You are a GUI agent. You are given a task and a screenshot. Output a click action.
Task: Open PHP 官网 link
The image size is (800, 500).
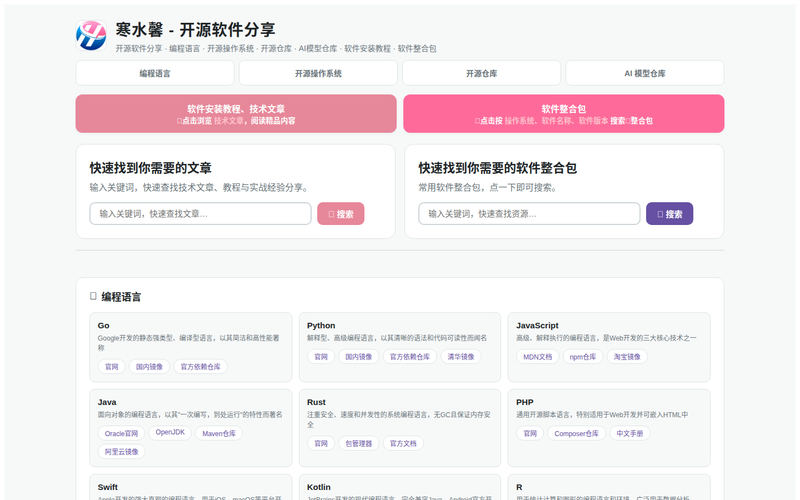530,433
